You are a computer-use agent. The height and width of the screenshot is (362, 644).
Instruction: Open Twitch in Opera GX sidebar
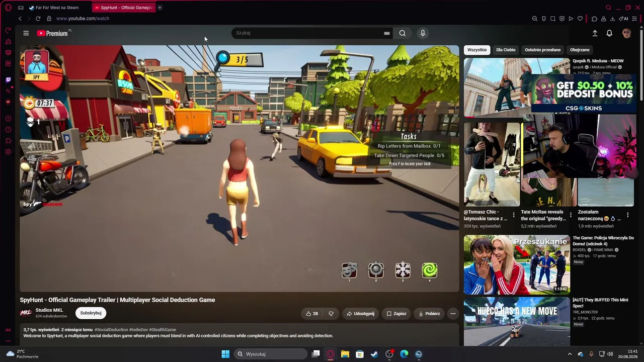point(8,80)
